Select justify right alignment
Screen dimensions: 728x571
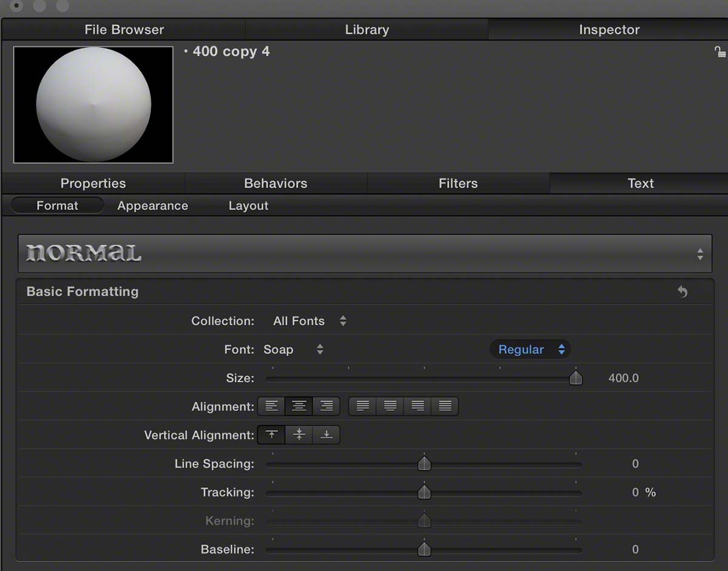point(417,406)
